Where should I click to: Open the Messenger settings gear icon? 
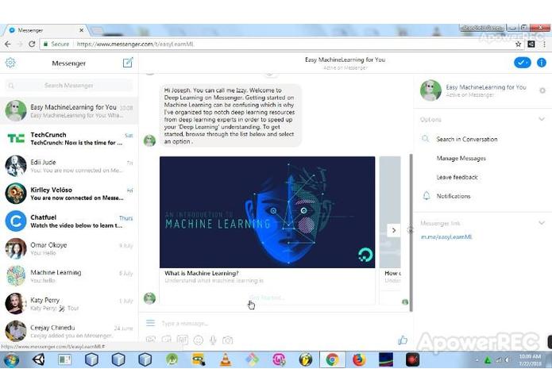(10, 63)
